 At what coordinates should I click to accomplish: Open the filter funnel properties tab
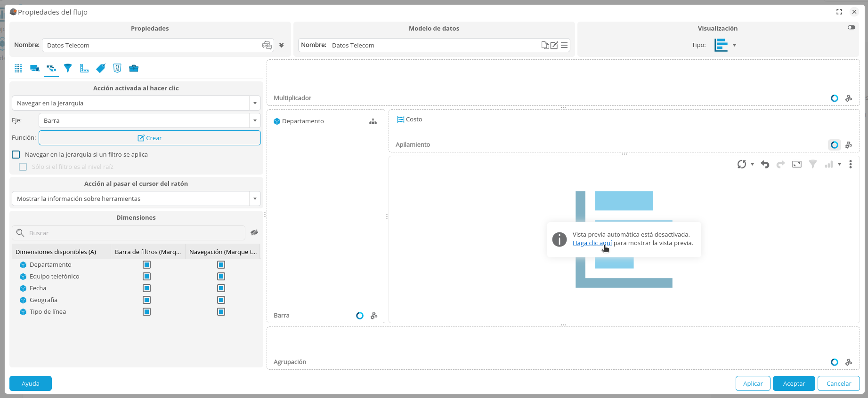[68, 68]
